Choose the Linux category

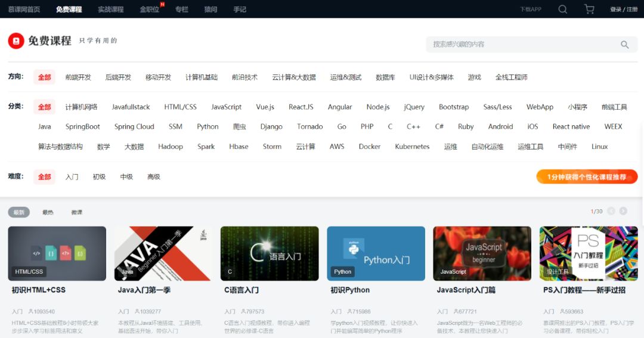coord(599,146)
